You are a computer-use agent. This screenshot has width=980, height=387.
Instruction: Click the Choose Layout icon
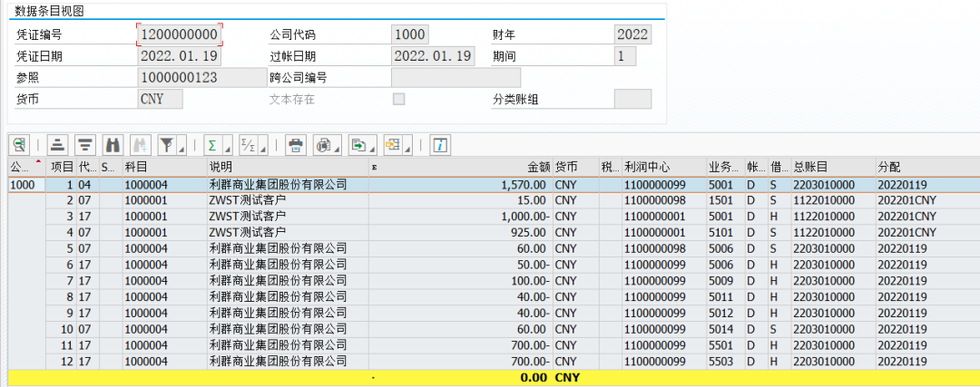(393, 145)
